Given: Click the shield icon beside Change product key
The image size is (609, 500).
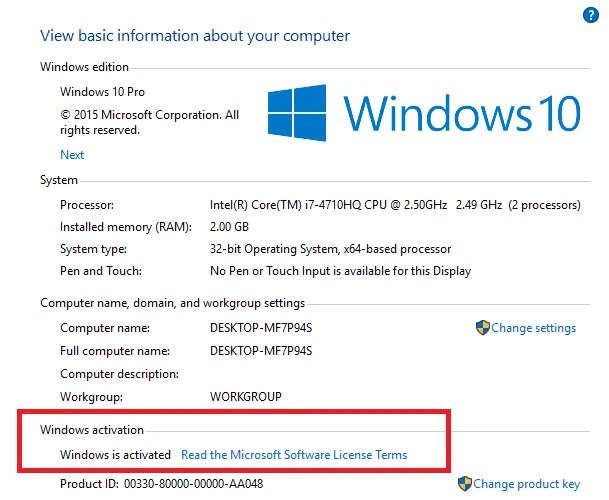Looking at the screenshot, I should coord(465,484).
